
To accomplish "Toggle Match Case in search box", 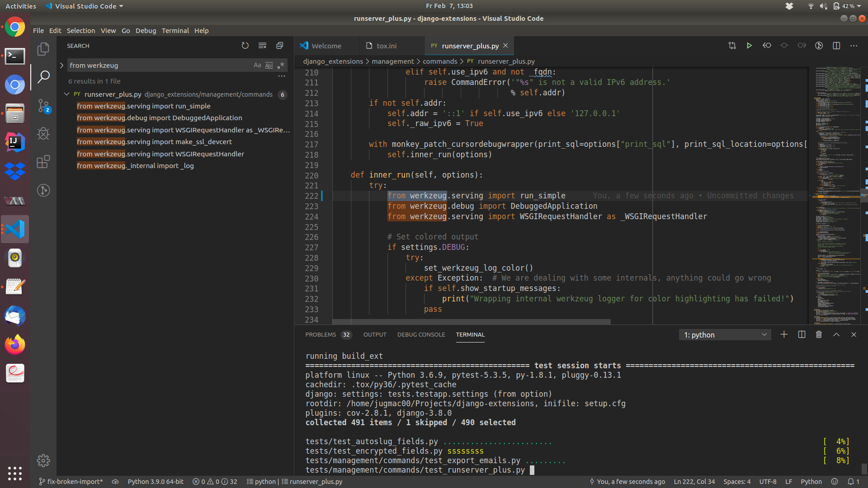I will [x=257, y=65].
